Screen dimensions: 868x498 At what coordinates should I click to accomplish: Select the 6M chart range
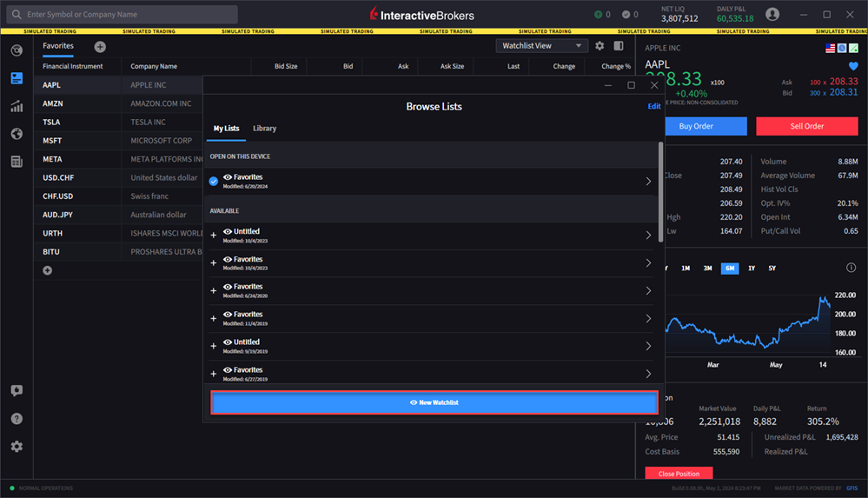(730, 268)
